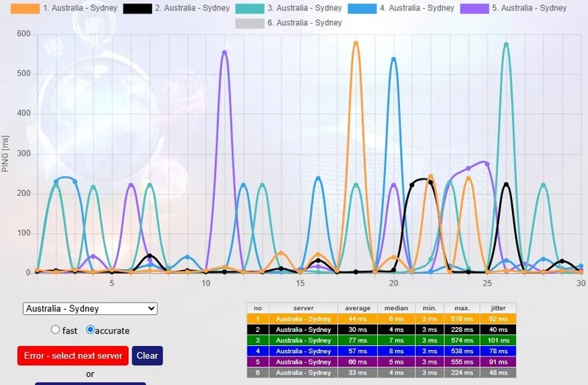
Task: Select the accurate radio button
Action: (x=91, y=330)
